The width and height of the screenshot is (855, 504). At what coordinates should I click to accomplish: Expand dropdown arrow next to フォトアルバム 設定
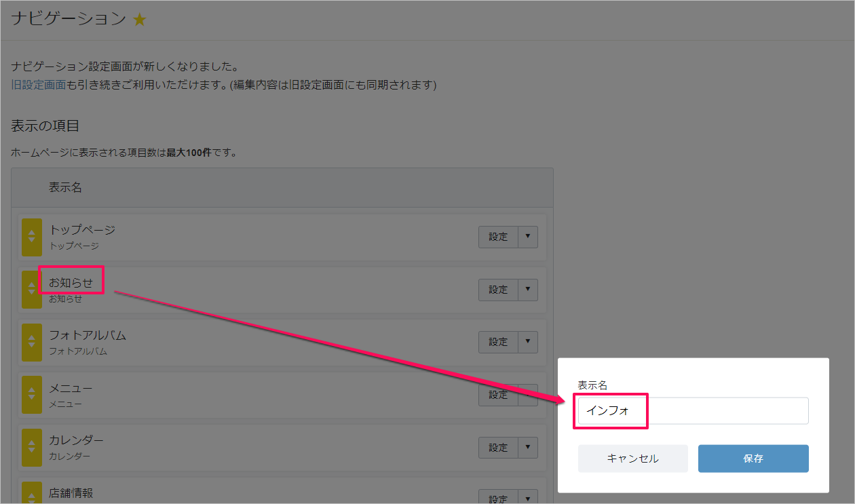click(x=528, y=342)
